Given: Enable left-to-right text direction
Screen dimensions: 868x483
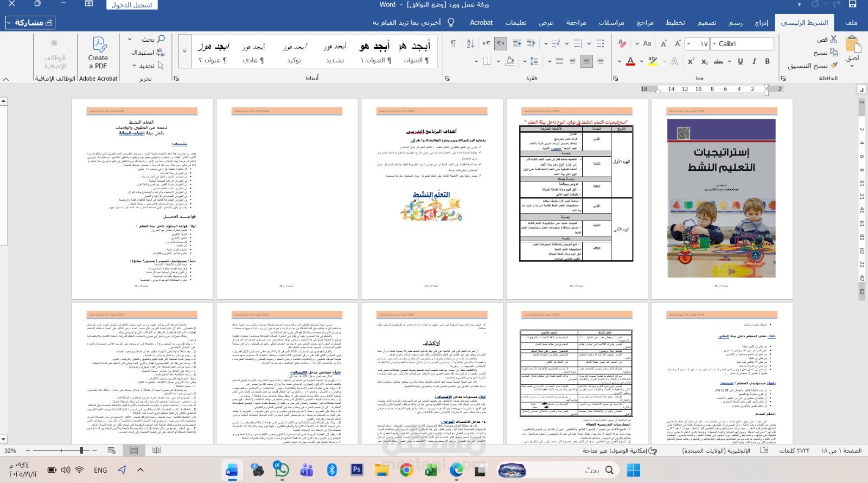Looking at the screenshot, I should 487,43.
